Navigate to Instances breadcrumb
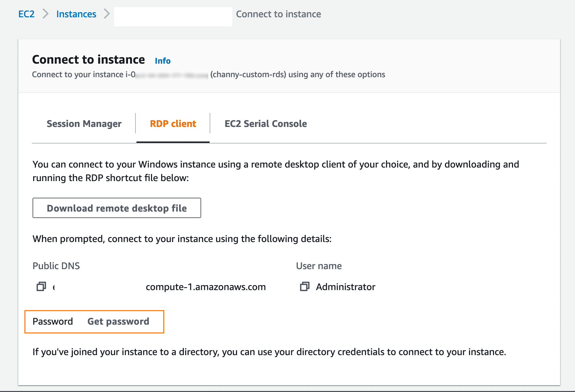 pyautogui.click(x=76, y=14)
